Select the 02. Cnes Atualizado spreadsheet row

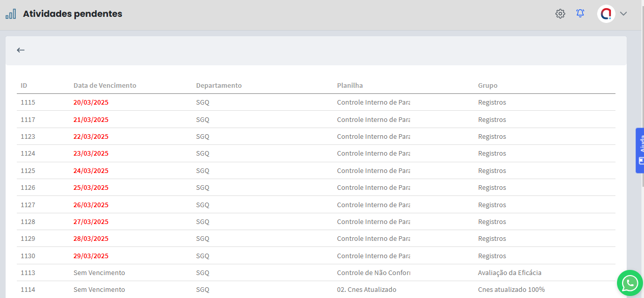tap(366, 290)
